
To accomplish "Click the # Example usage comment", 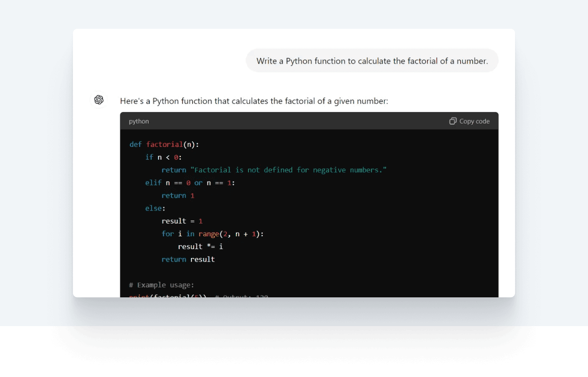I will [x=161, y=285].
